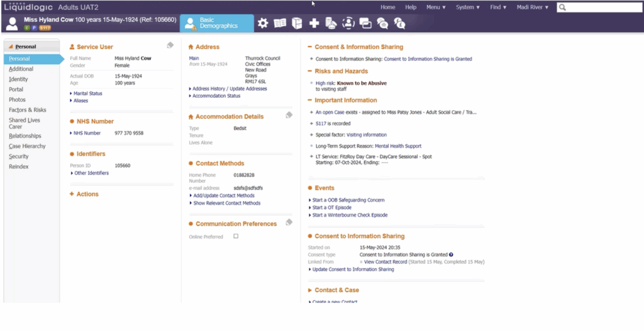644x331 pixels.
Task: Open the speech bubbles notes icon
Action: [x=382, y=23]
